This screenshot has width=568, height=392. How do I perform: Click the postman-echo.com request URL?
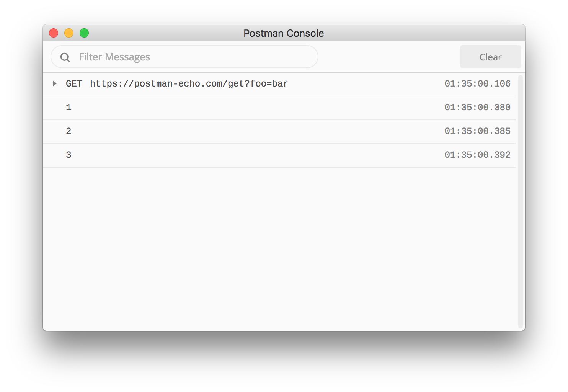189,83
